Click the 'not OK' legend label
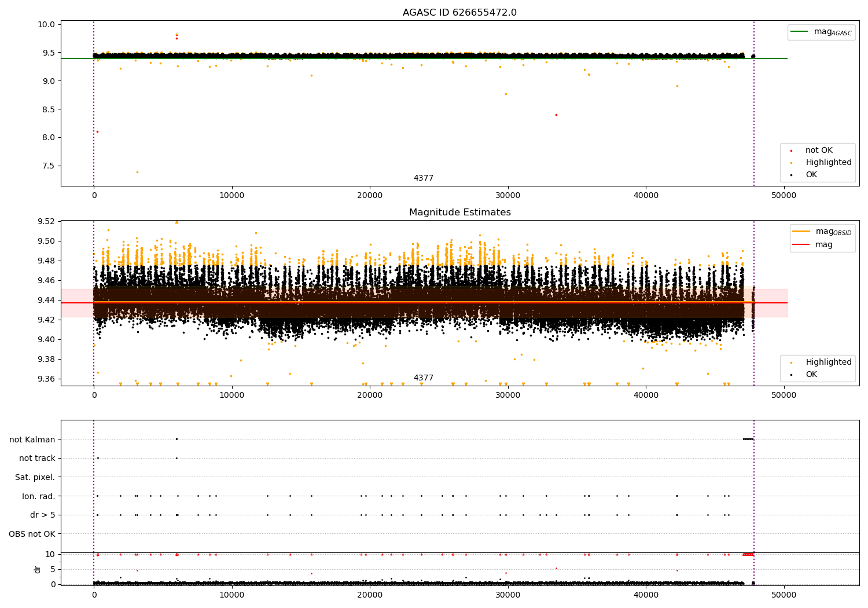Image resolution: width=868 pixels, height=608 pixels. 819,151
